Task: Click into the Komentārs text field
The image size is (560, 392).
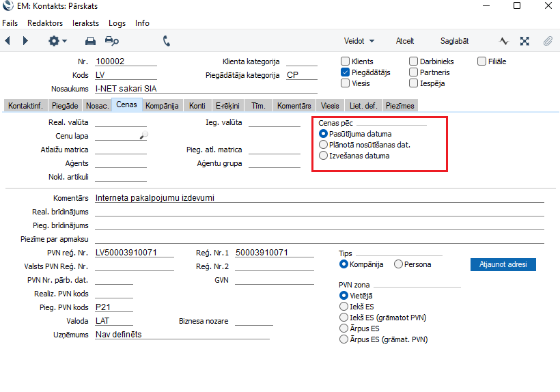Action: 319,198
